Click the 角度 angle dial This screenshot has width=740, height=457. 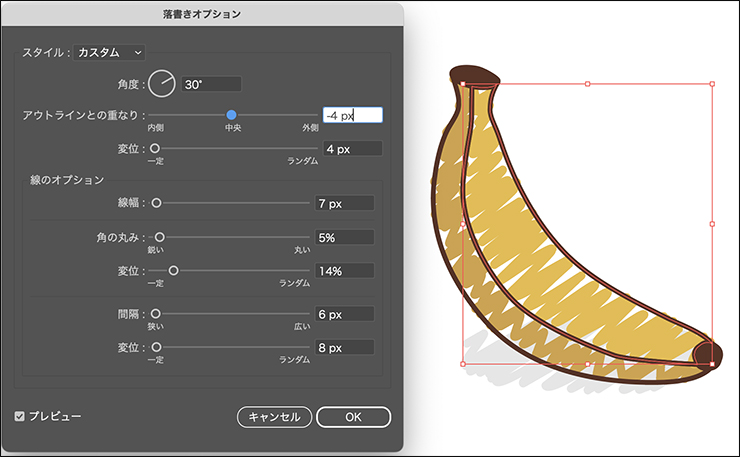(x=161, y=84)
